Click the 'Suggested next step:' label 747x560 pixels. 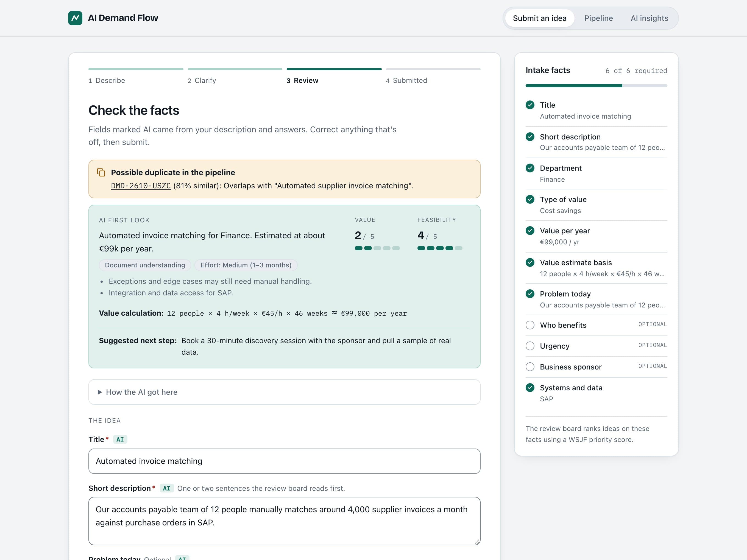[138, 341]
